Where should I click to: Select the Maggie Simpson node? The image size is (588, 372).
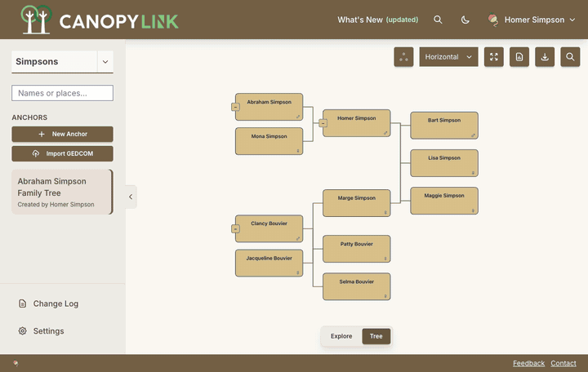[x=444, y=201]
